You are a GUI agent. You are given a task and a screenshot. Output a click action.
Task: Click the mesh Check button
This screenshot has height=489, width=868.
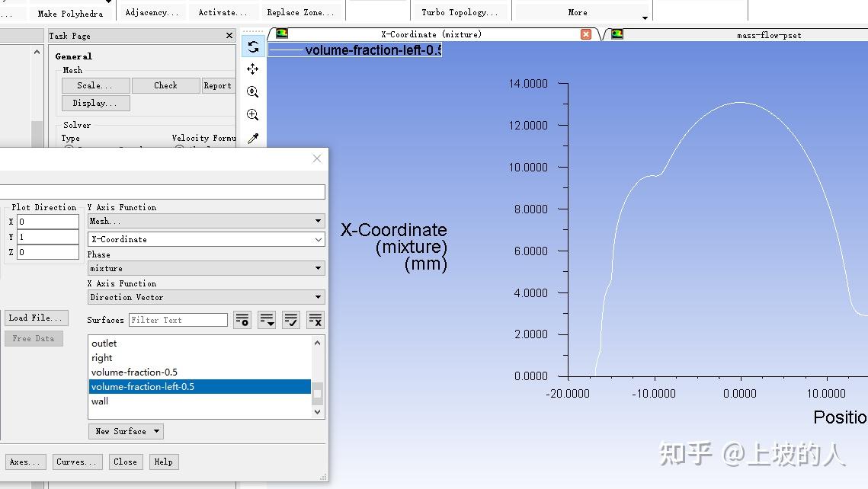coord(165,85)
